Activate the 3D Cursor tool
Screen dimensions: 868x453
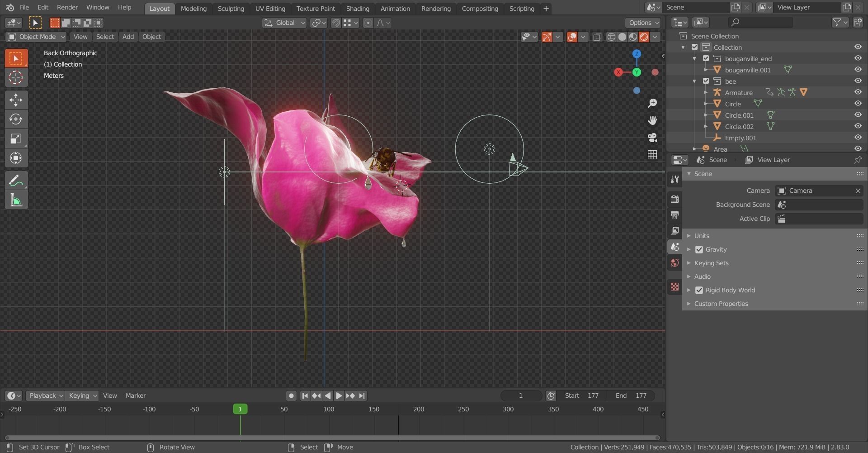click(16, 77)
